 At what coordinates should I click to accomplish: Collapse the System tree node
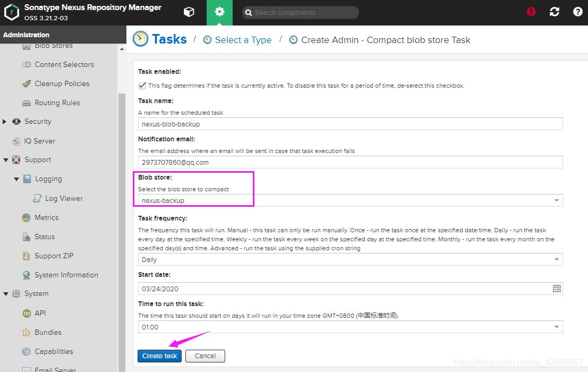click(x=6, y=294)
